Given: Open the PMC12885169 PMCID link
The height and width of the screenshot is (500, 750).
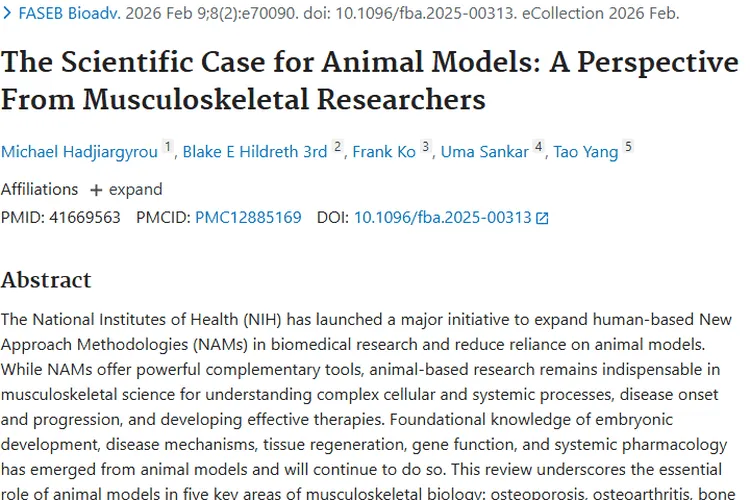Looking at the screenshot, I should click(x=248, y=217).
